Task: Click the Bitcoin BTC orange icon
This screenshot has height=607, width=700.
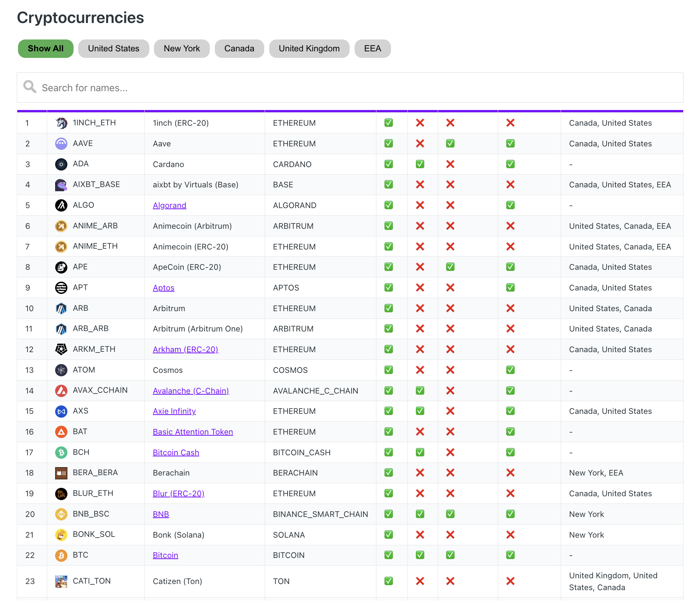Action: [x=61, y=555]
